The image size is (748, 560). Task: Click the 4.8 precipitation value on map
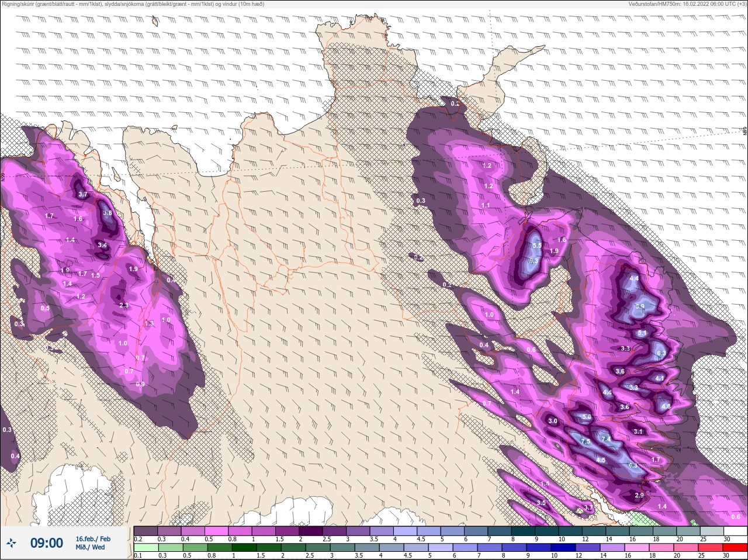(666, 406)
